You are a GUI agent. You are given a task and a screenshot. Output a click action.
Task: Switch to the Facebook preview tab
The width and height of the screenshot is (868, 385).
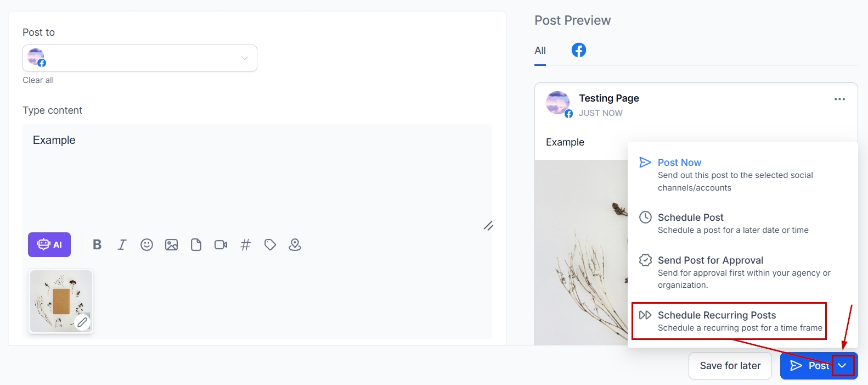click(x=579, y=50)
